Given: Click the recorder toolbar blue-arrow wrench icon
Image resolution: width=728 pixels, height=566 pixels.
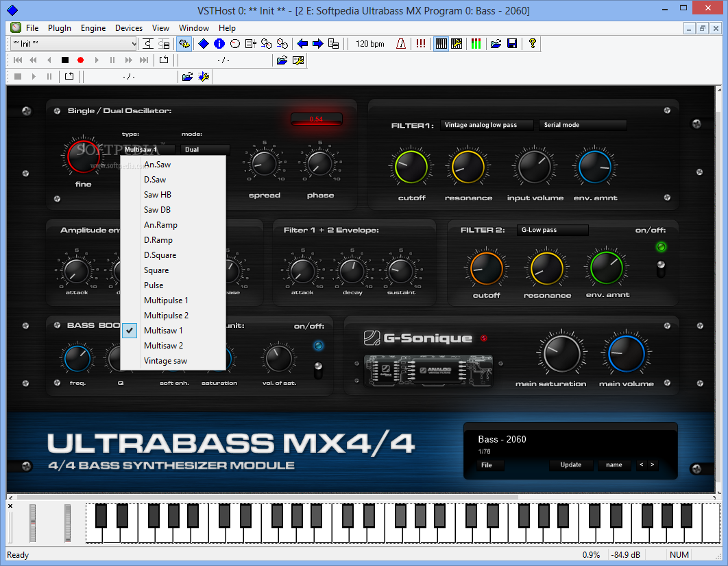Looking at the screenshot, I should [204, 76].
